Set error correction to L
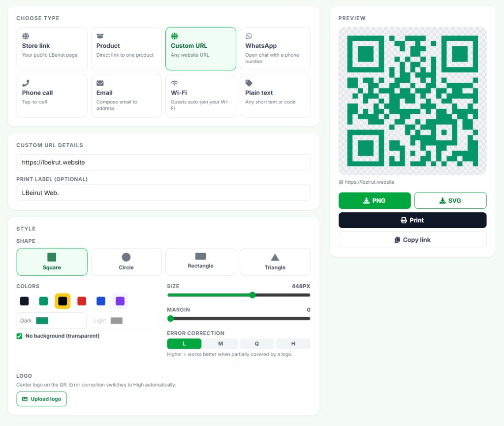504x426 pixels. [184, 344]
